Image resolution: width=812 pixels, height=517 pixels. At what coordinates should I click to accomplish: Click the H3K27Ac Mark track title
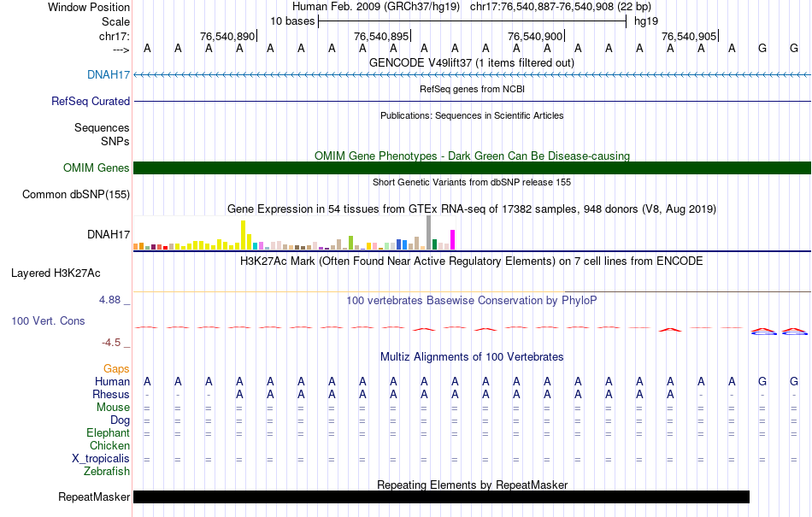point(472,261)
